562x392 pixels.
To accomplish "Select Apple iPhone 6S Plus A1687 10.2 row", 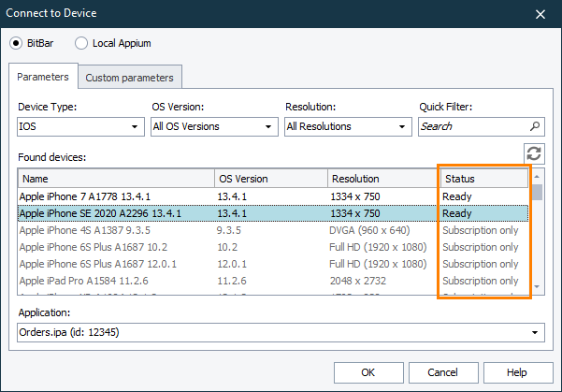I will point(114,247).
